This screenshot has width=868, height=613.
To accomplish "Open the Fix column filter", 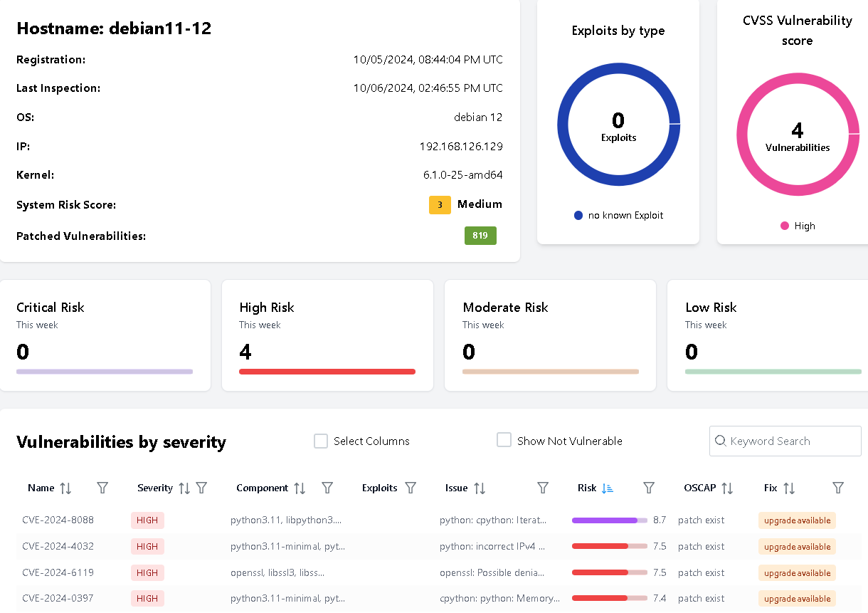I will click(837, 488).
